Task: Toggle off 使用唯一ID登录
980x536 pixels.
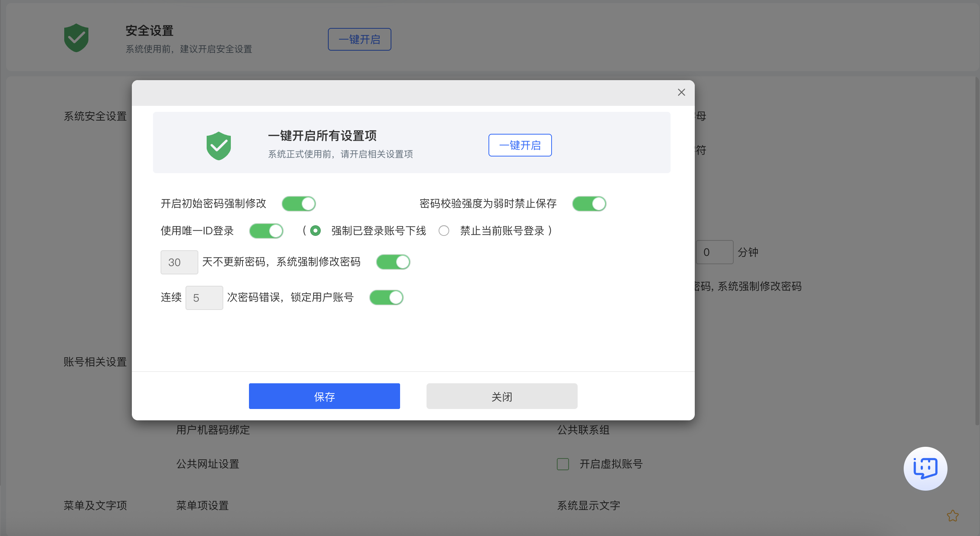Action: [266, 231]
